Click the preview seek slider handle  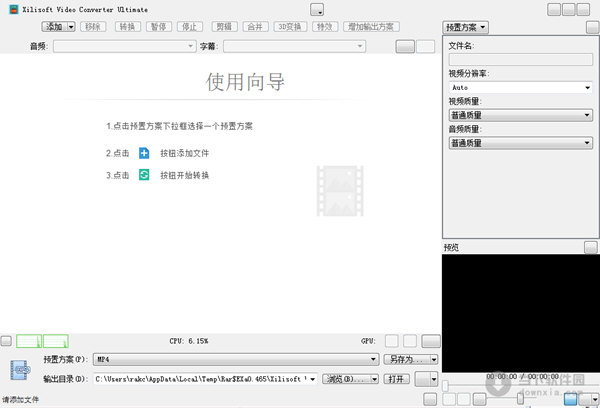[445, 385]
